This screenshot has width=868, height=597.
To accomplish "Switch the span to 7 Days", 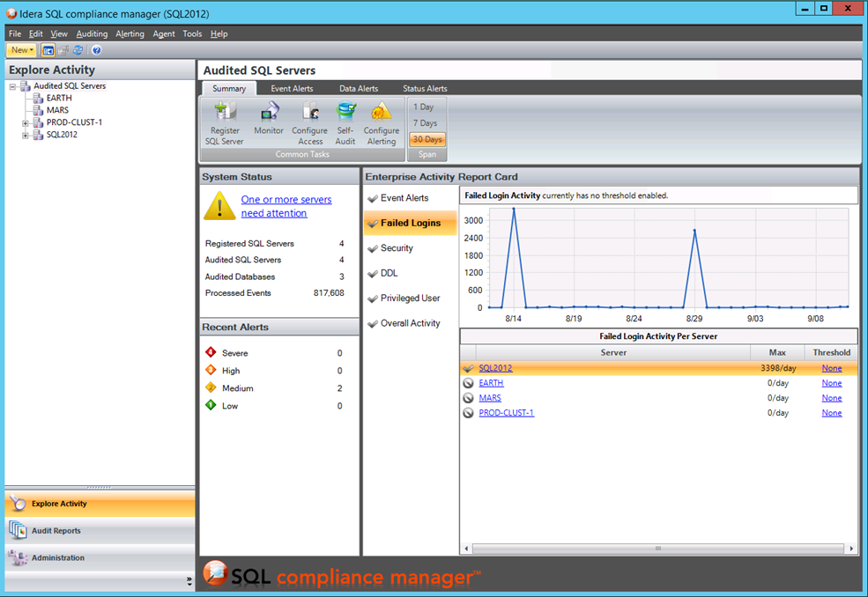I will point(427,123).
